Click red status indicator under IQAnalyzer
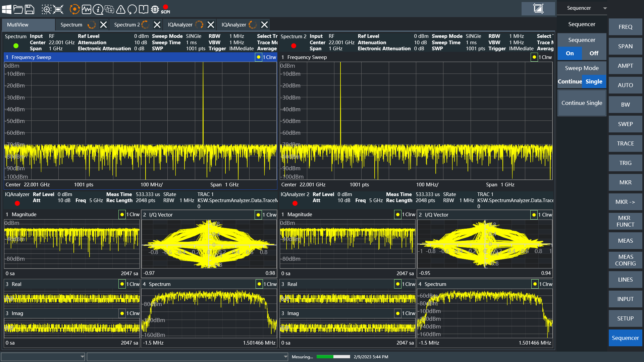644x362 pixels. coord(17,203)
